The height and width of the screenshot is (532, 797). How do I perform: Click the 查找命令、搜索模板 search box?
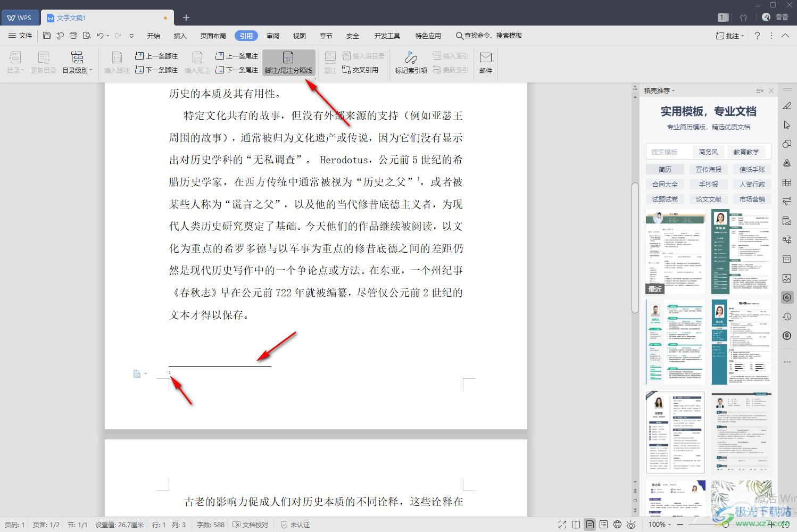coord(489,36)
